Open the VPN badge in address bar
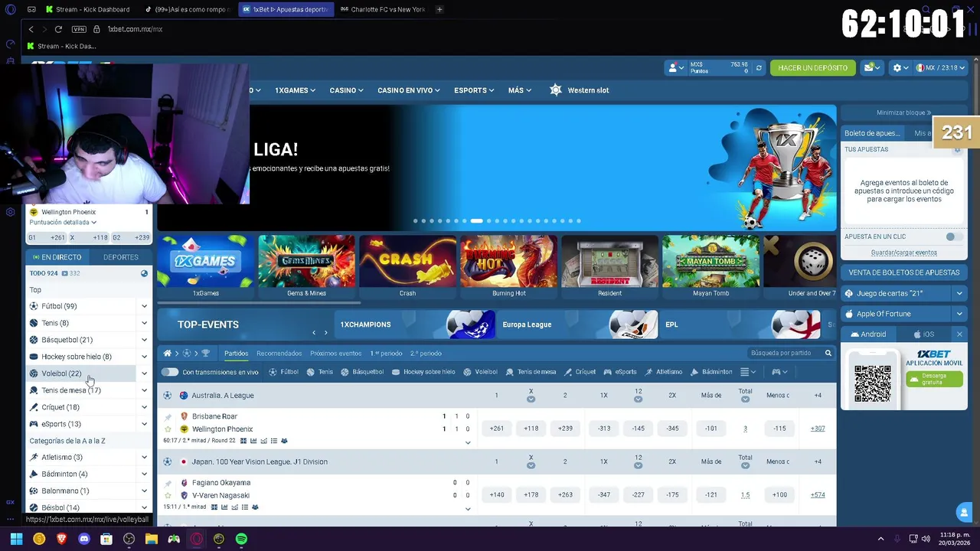This screenshot has height=551, width=980. [79, 29]
